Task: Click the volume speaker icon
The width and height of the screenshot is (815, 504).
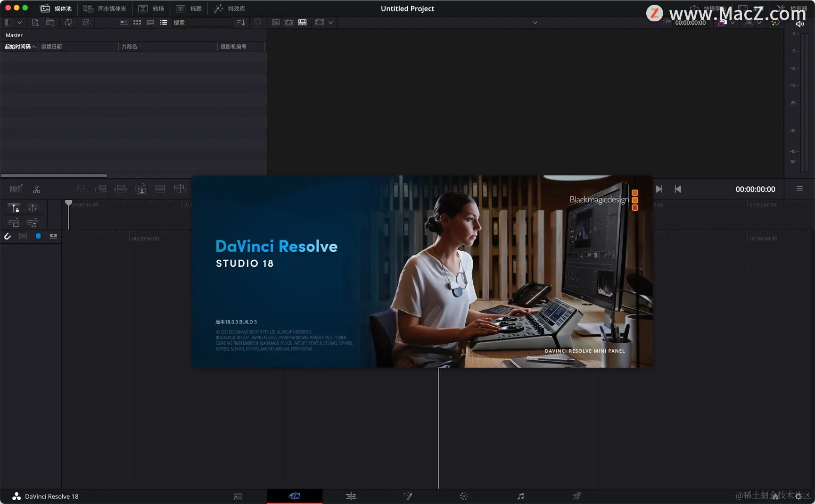Action: (800, 24)
